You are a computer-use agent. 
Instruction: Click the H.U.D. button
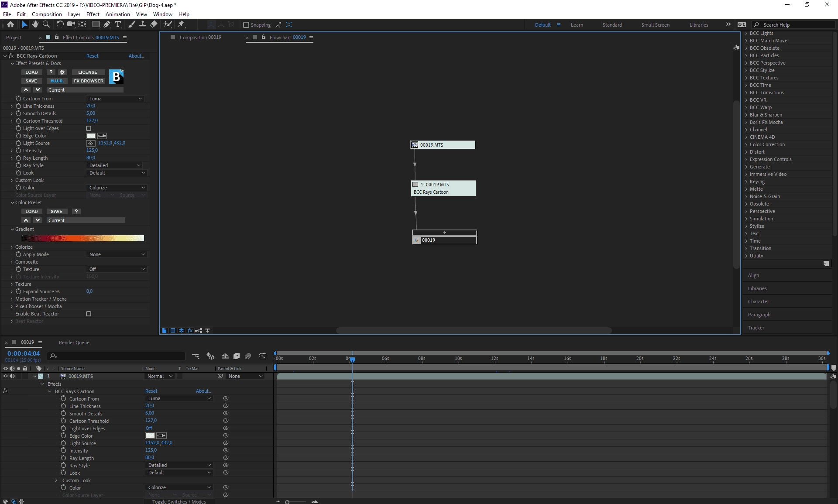(x=57, y=81)
